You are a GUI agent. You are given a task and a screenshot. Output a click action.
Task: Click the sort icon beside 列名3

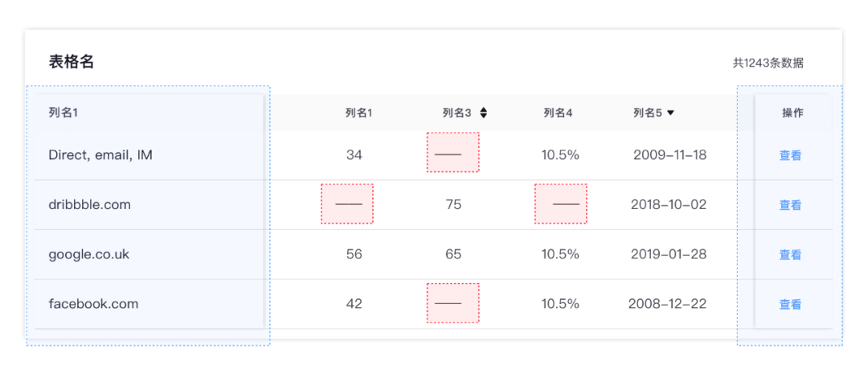[484, 113]
